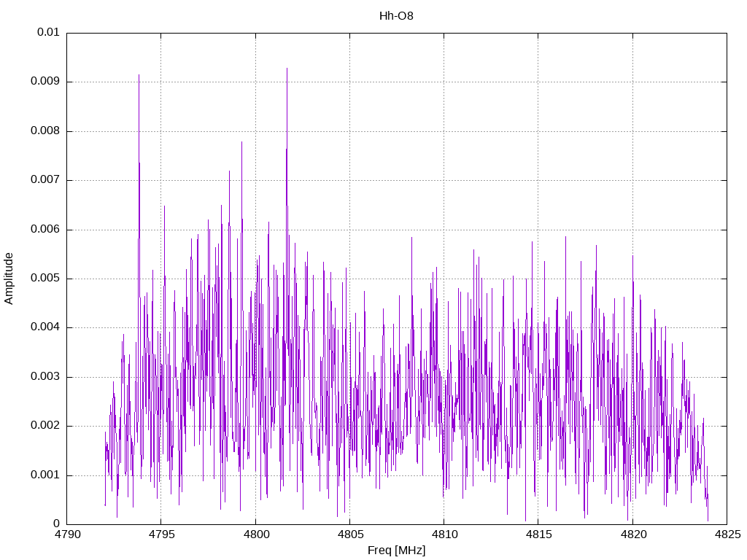Click the tallest spectrum peak near 4801.7 MHz
This screenshot has height=560, width=747.
point(287,69)
